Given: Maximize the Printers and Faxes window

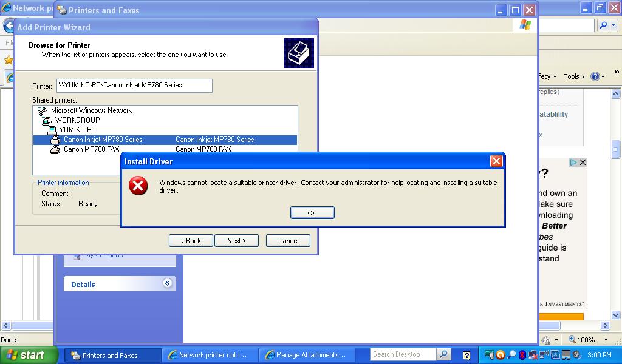Looking at the screenshot, I should 515,10.
